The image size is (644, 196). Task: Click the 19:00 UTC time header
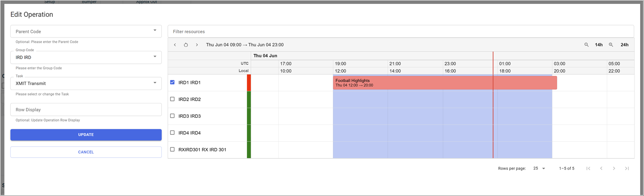[341, 64]
